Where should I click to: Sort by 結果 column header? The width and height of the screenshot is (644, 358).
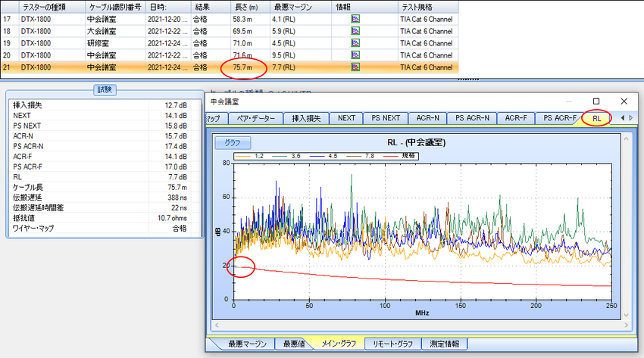(x=211, y=7)
